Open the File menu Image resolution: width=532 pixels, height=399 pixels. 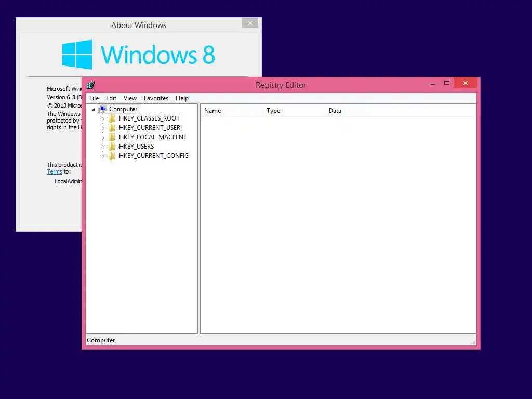[x=94, y=98]
